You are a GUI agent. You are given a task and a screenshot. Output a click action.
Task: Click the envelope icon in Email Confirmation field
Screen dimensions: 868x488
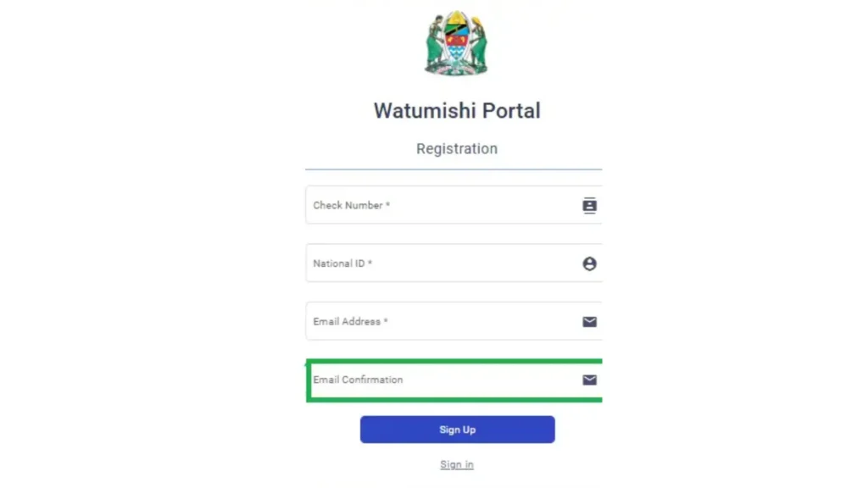(x=590, y=380)
